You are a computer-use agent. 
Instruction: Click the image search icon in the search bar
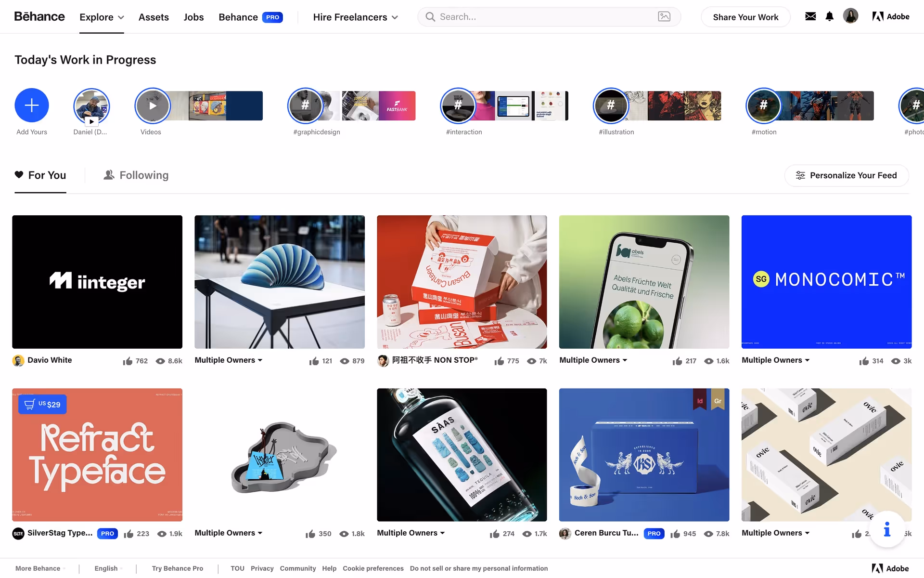point(664,16)
